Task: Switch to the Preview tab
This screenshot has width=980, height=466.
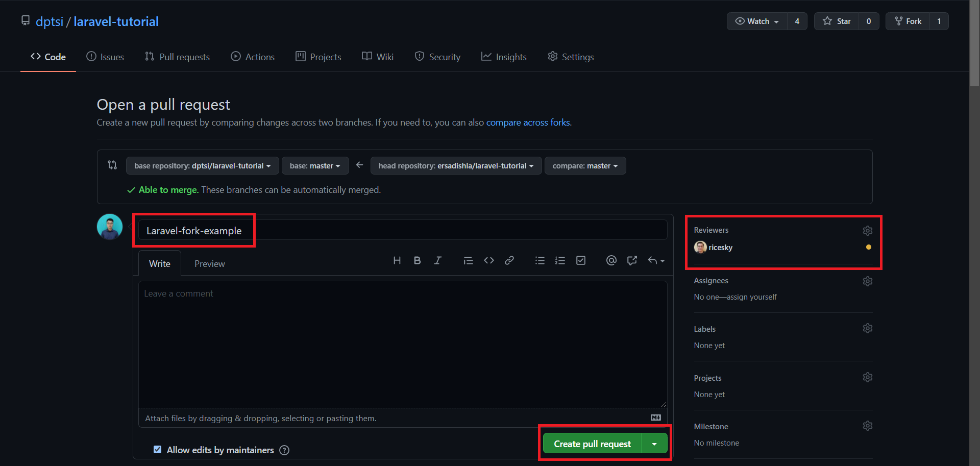Action: (x=209, y=263)
